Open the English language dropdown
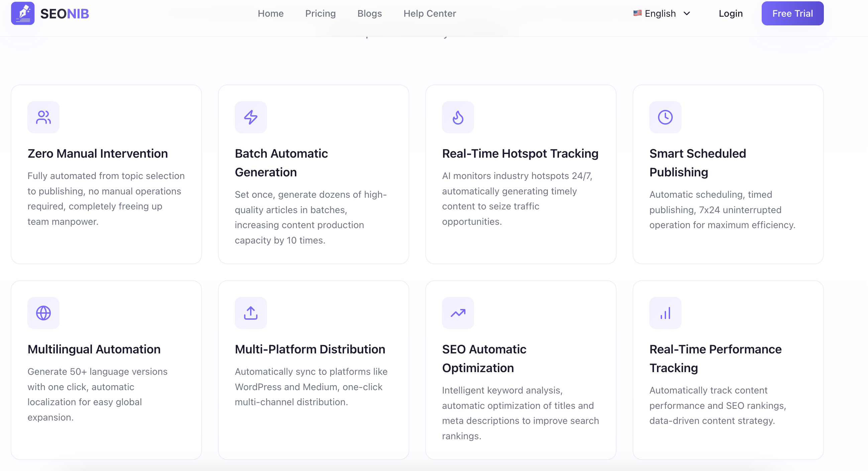This screenshot has height=471, width=868. tap(660, 13)
